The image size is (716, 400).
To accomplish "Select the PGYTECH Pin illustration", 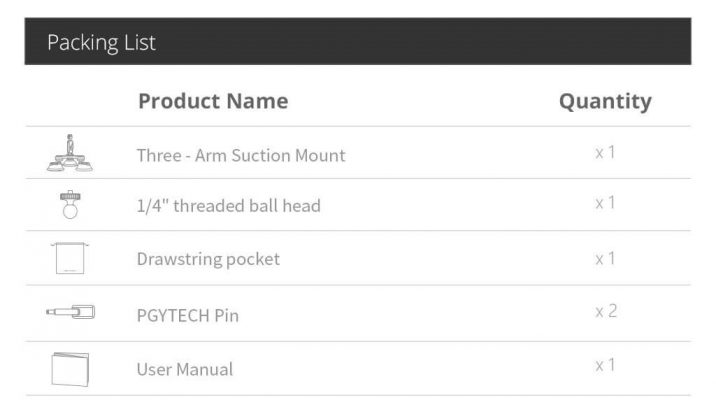I will [x=70, y=312].
